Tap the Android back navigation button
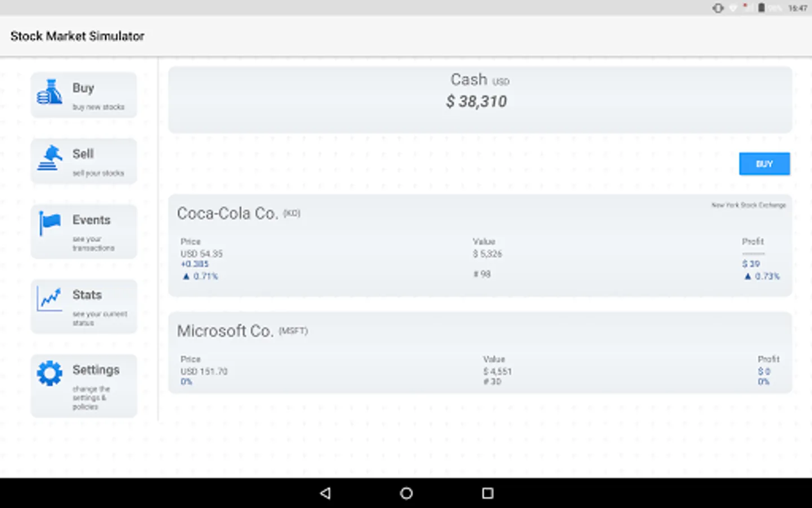The image size is (812, 508). coord(325,493)
